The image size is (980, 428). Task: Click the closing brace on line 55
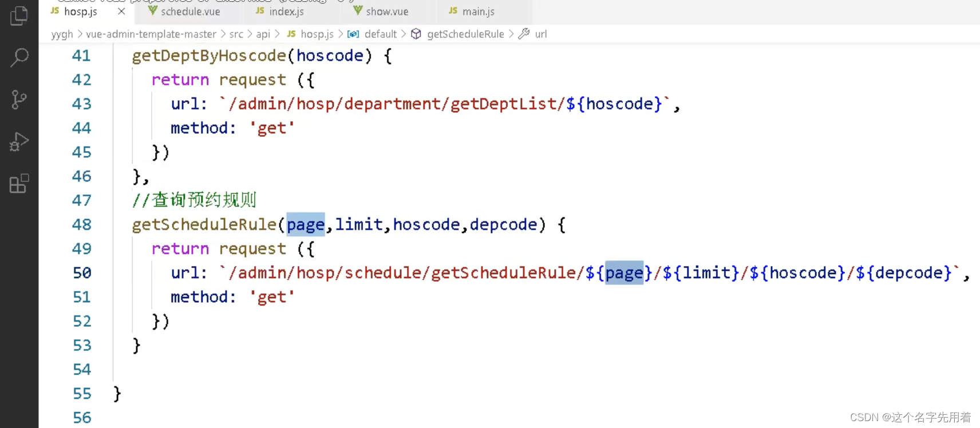[117, 394]
